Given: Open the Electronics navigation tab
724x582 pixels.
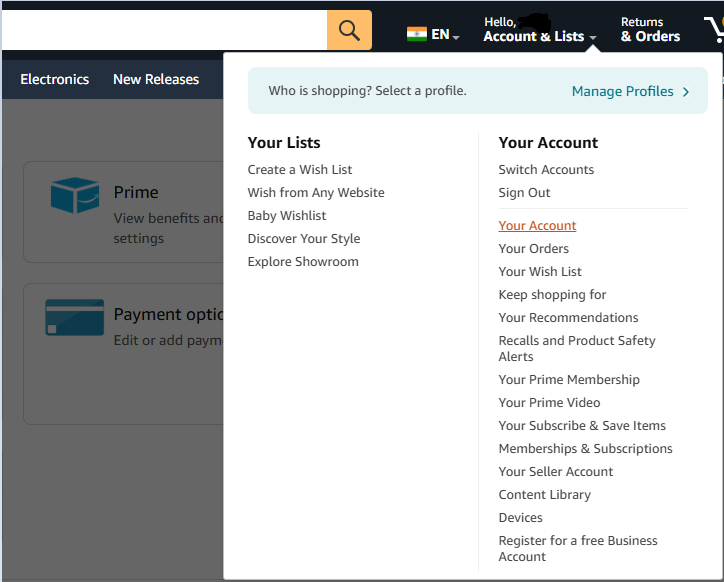Looking at the screenshot, I should [x=54, y=79].
